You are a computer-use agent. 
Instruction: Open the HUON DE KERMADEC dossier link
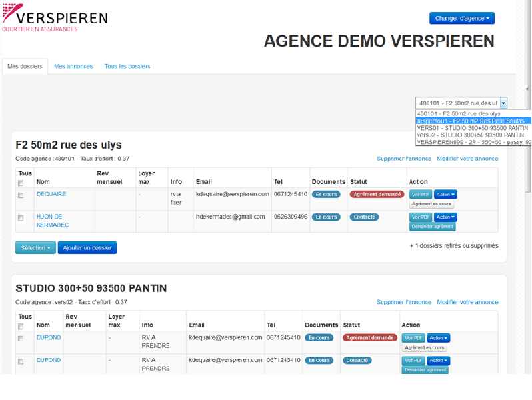[x=53, y=221]
